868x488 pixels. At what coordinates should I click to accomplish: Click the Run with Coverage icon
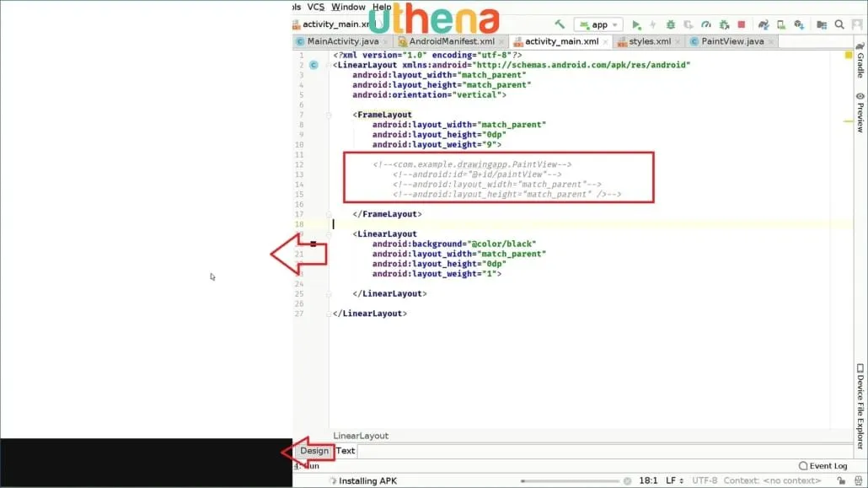(x=689, y=24)
